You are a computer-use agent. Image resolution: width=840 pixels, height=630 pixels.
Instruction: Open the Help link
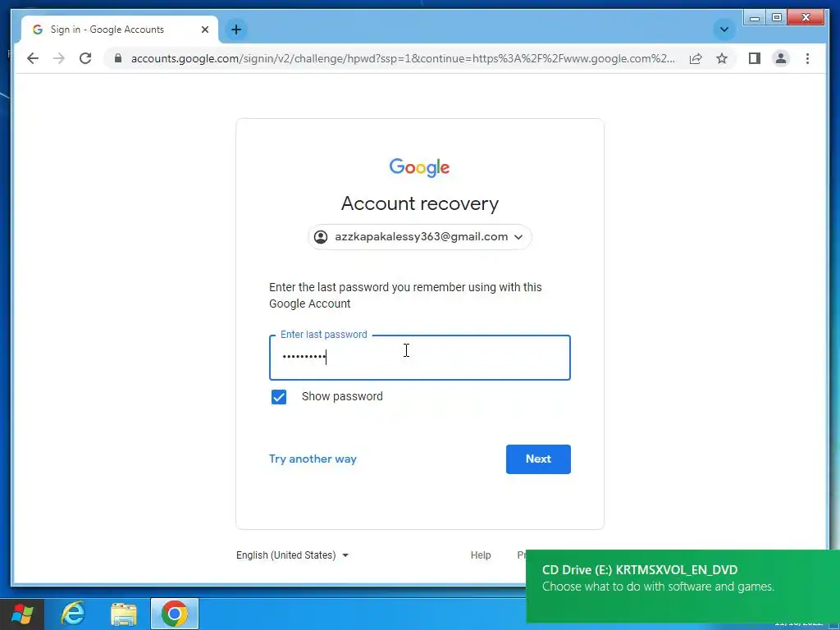481,555
